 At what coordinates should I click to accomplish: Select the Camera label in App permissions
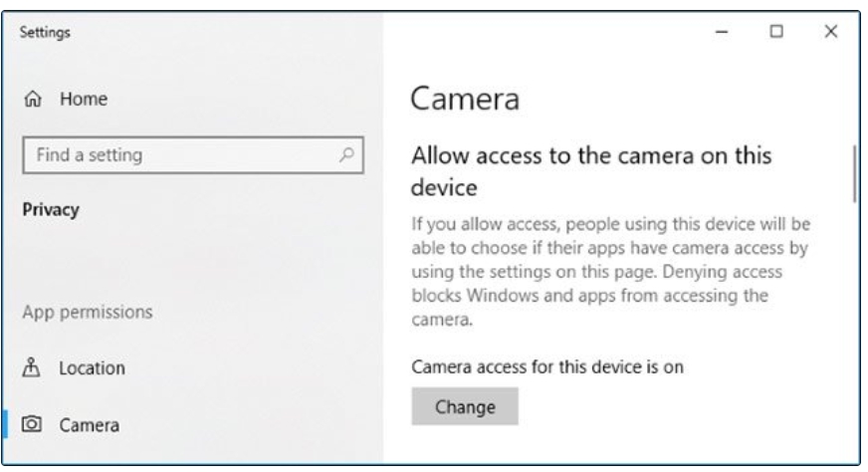click(89, 426)
